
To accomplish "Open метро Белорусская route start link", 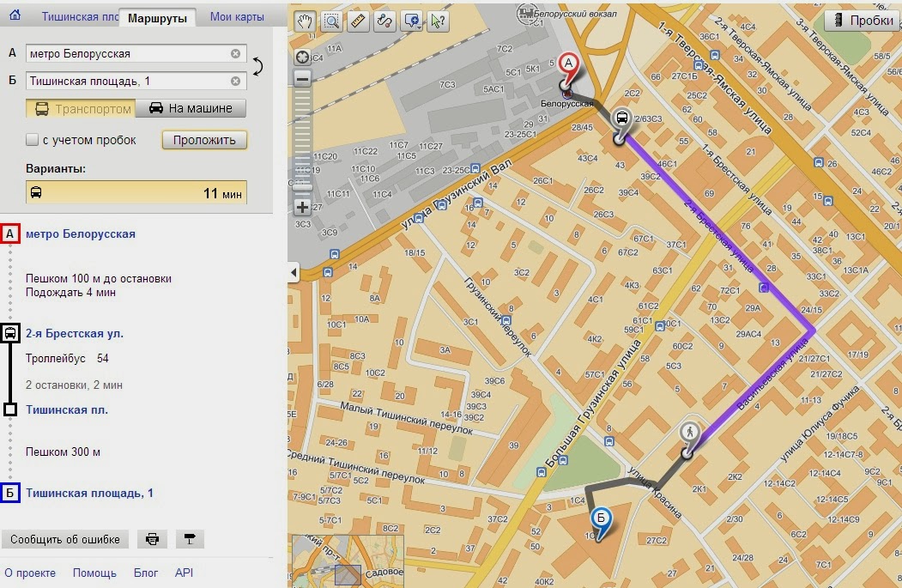I will pos(81,233).
